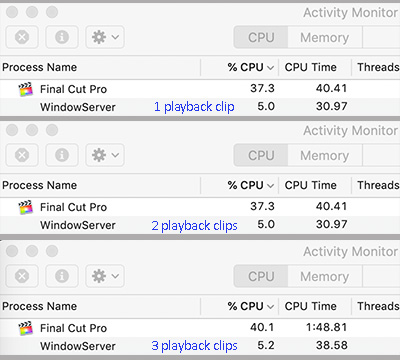The height and width of the screenshot is (360, 400).
Task: Sort by Process Name in 2 playback clips window
Action: [x=40, y=185]
